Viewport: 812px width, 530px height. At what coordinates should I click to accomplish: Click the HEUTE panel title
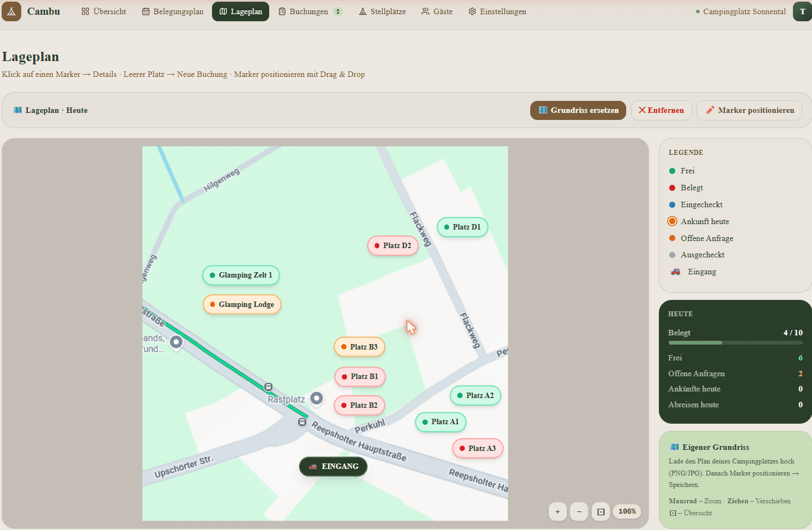tap(680, 314)
